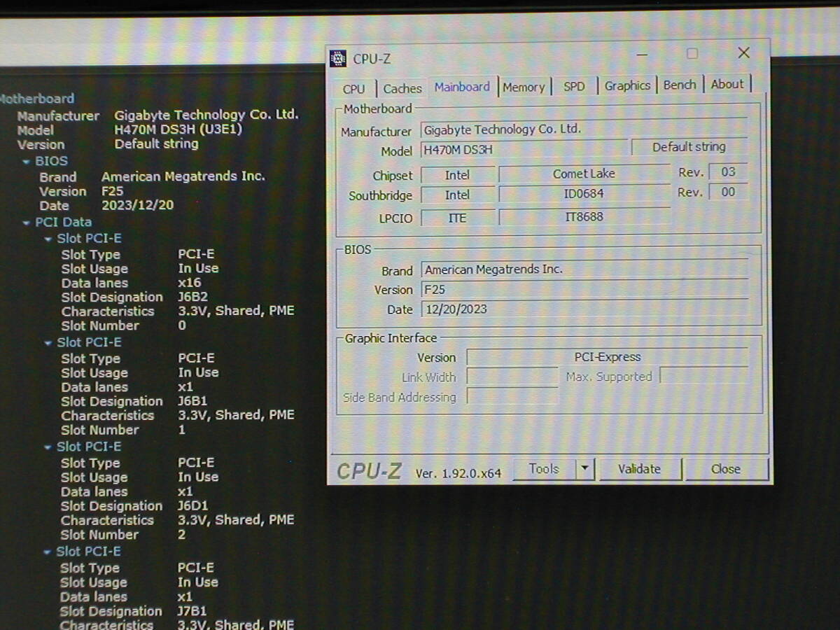The width and height of the screenshot is (840, 630).
Task: Collapse the PCI Data tree node
Action: click(x=27, y=223)
